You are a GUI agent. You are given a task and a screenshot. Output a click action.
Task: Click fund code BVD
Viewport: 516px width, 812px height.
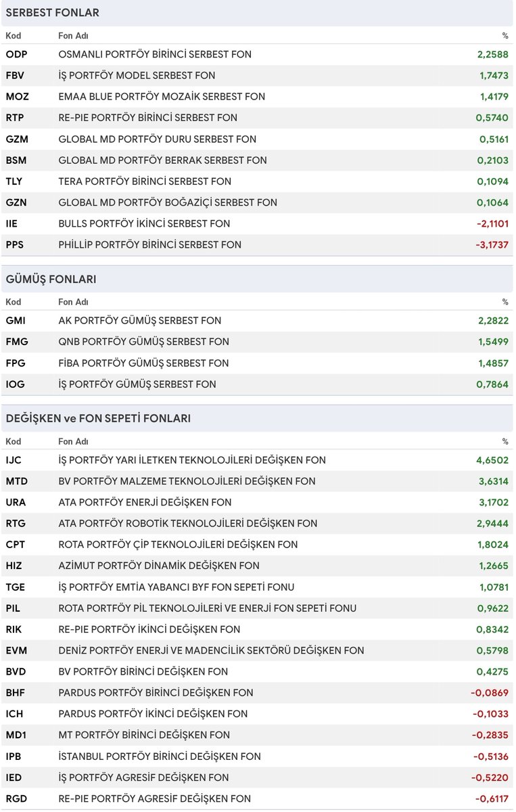tap(16, 672)
